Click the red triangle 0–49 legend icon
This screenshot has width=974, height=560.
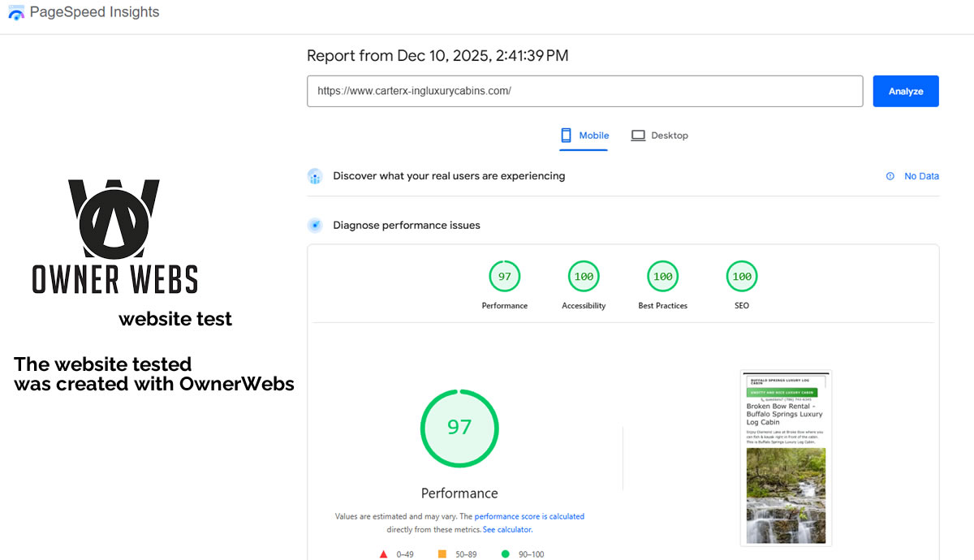click(x=383, y=554)
